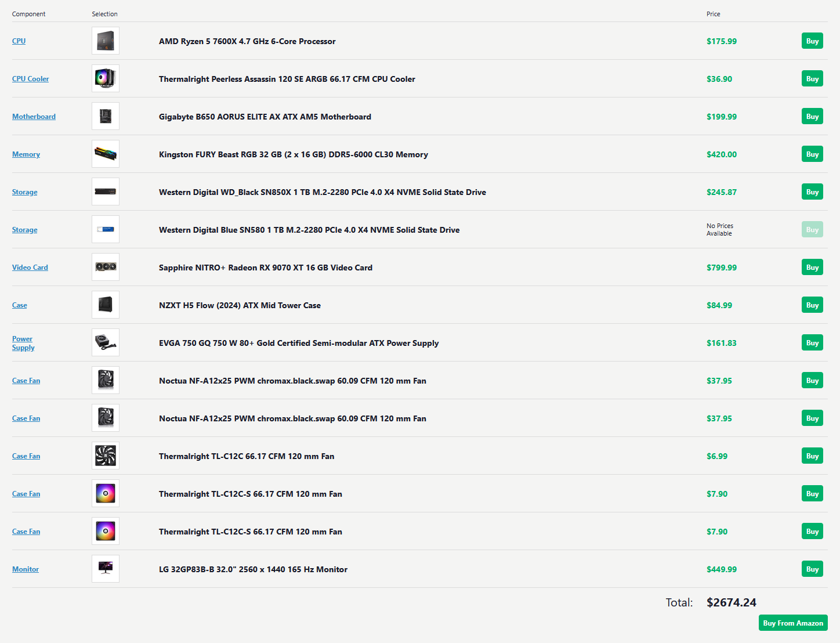
Task: Open the CPU component link
Action: coord(19,41)
